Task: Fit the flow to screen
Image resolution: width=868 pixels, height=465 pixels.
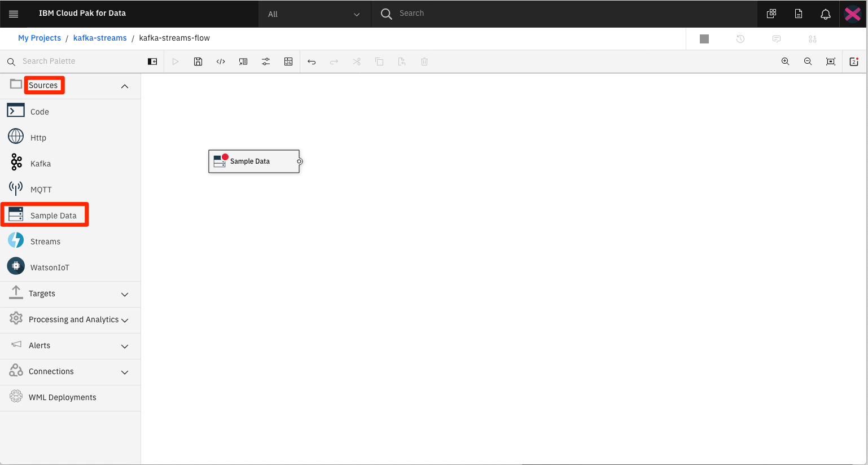Action: point(831,62)
